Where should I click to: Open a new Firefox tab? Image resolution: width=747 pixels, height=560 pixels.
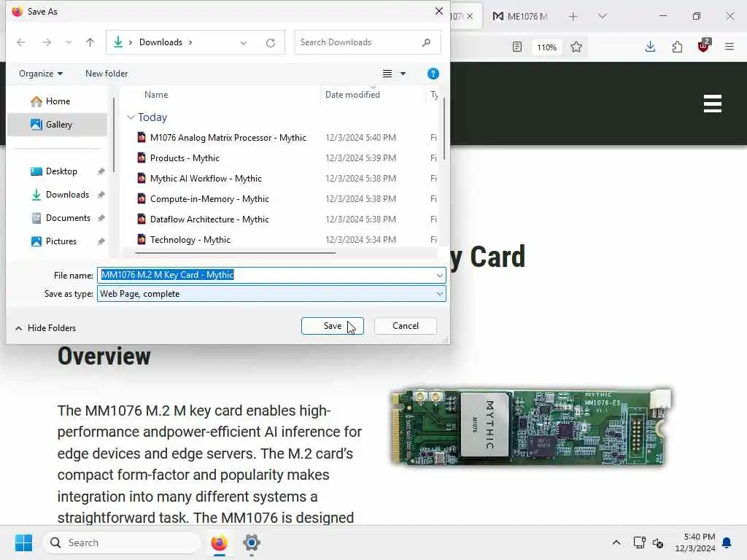point(573,16)
